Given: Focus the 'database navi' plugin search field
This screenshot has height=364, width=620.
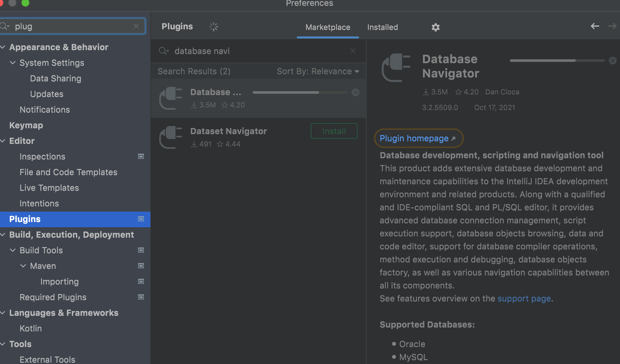Looking at the screenshot, I should (259, 51).
